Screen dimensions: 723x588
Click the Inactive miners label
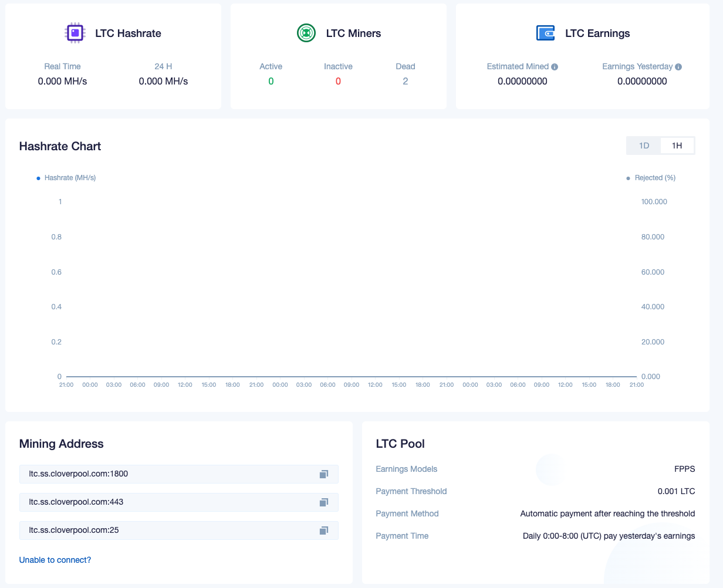point(339,66)
